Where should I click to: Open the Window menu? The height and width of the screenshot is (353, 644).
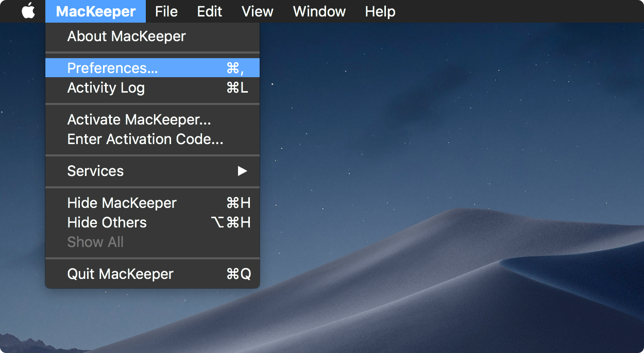click(319, 11)
